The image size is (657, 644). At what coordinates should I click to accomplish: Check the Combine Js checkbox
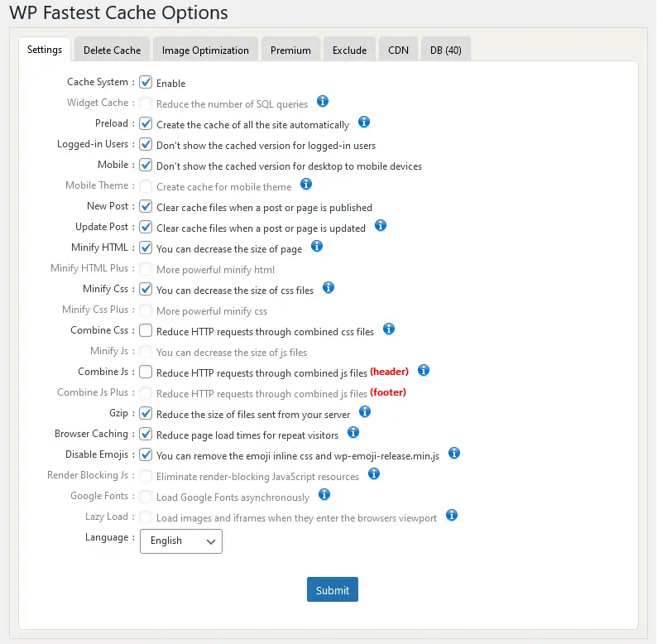[146, 372]
